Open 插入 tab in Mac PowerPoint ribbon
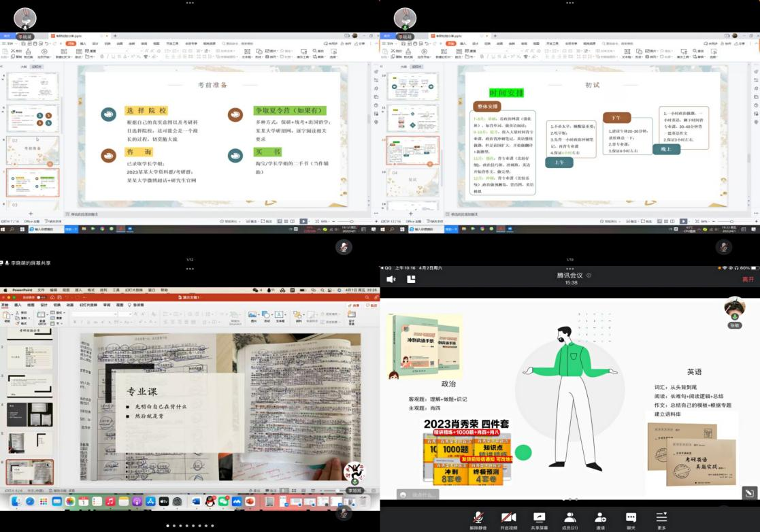Image resolution: width=760 pixels, height=532 pixels. pyautogui.click(x=19, y=305)
